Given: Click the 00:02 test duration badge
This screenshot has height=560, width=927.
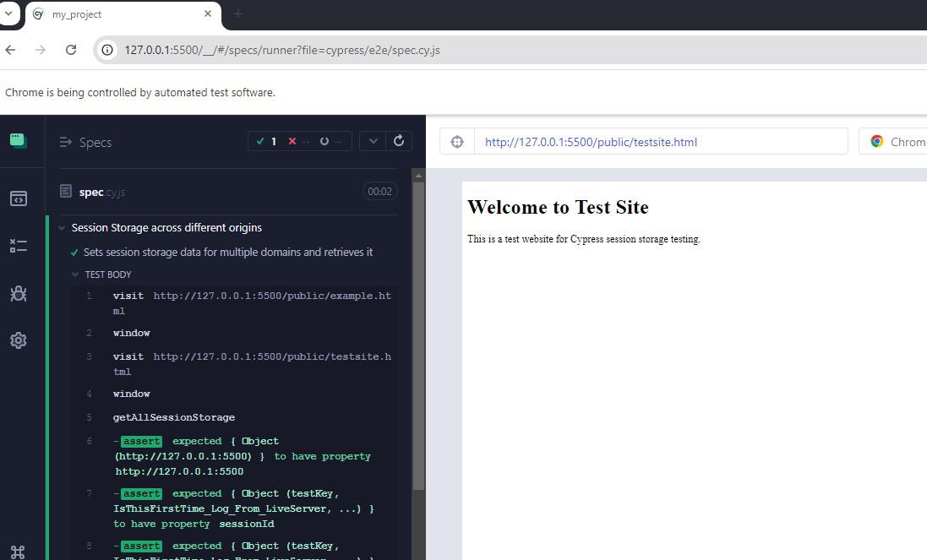Looking at the screenshot, I should (x=379, y=192).
